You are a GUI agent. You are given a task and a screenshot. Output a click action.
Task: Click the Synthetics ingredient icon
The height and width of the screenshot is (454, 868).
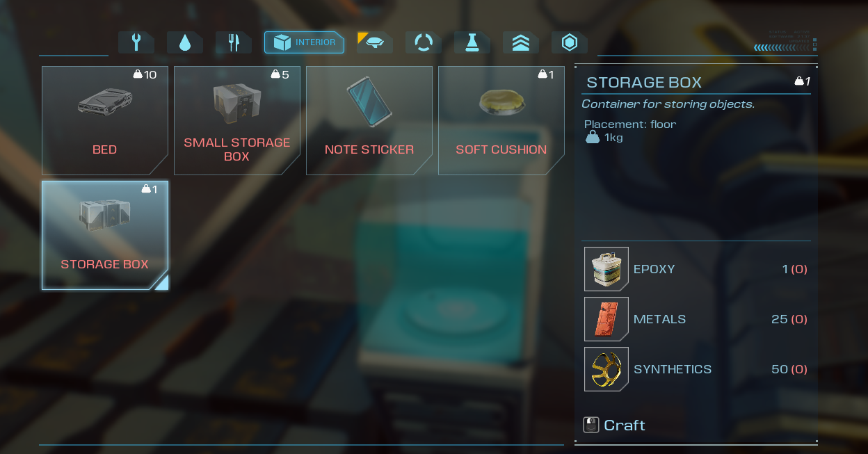(606, 369)
